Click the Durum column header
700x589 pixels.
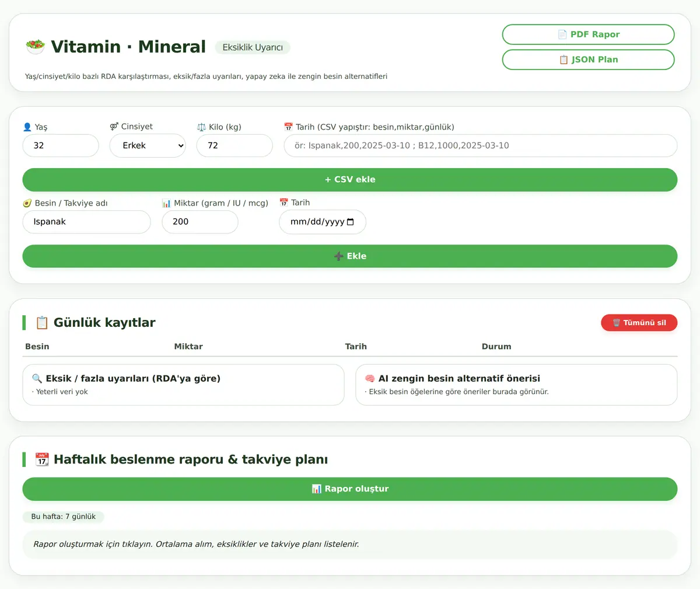tap(496, 346)
